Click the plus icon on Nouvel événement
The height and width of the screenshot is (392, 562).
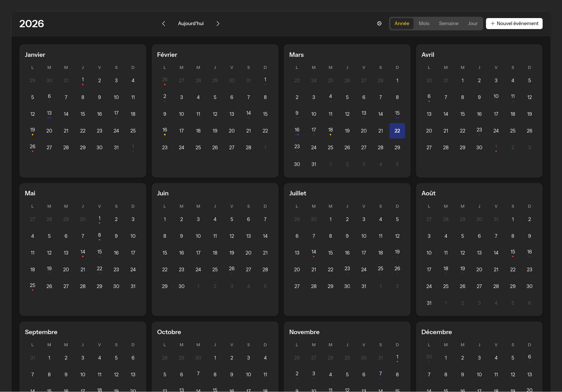[493, 23]
